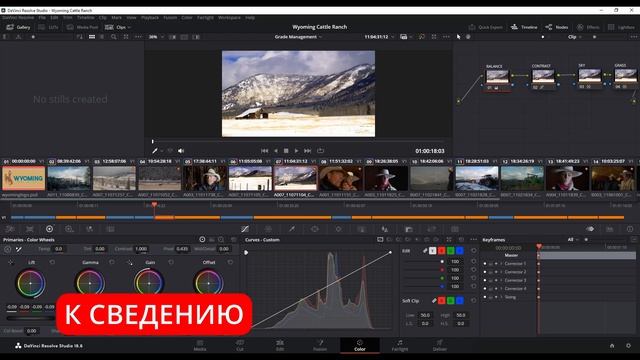Screen dimensions: 640x360
Task: Open the Clip menu
Action: tap(102, 18)
